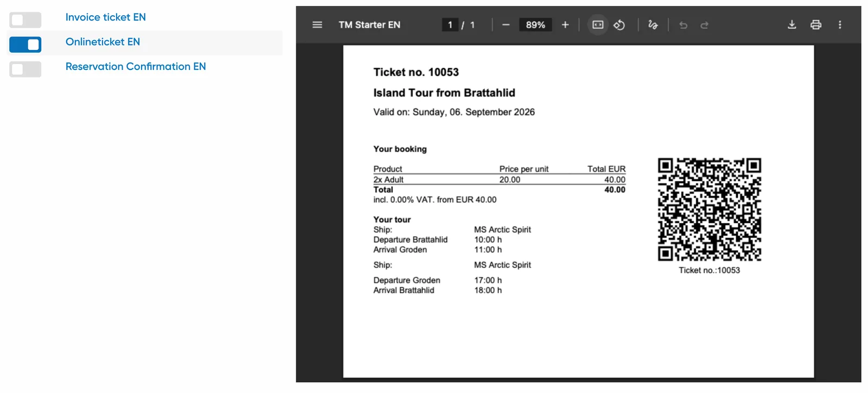Click Departure Brattahlid text
Screen dimensions: 868x393
pos(410,240)
